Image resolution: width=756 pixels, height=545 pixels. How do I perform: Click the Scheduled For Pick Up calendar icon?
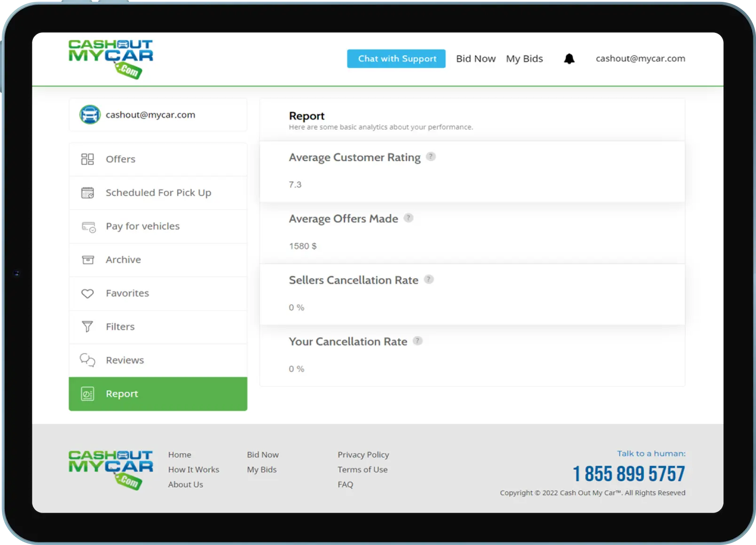(87, 193)
